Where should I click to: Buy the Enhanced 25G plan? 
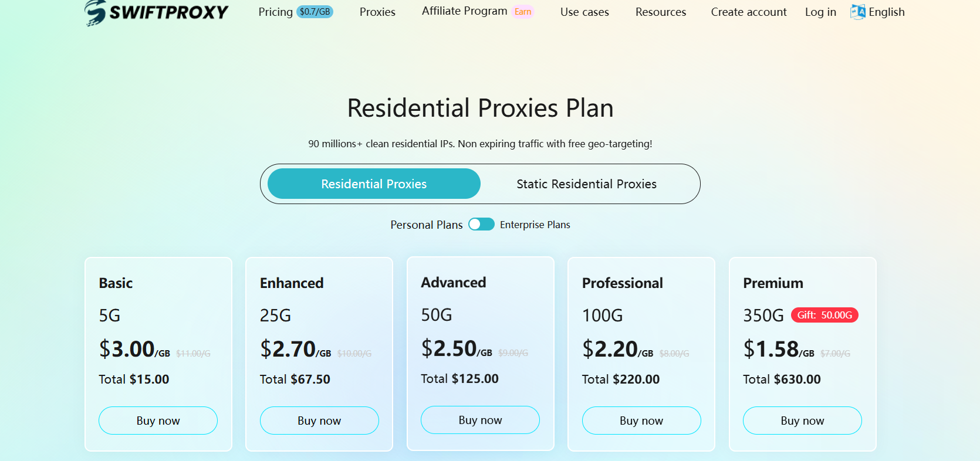(319, 421)
